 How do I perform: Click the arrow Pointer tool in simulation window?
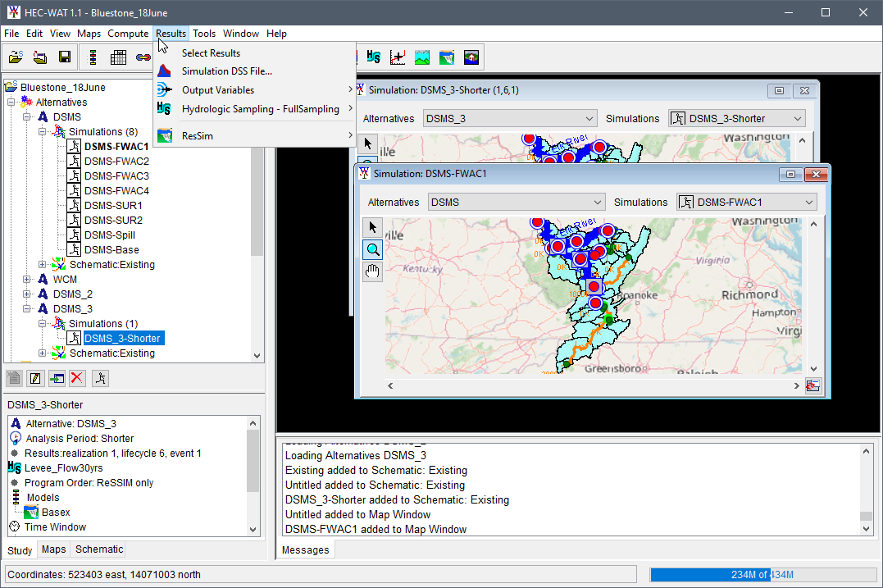click(x=372, y=227)
